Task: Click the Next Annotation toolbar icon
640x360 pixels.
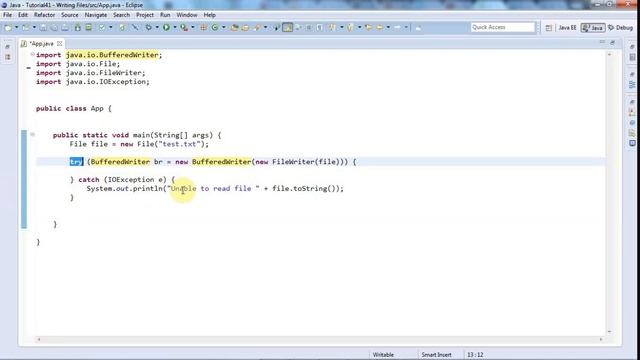Action: pos(332,28)
